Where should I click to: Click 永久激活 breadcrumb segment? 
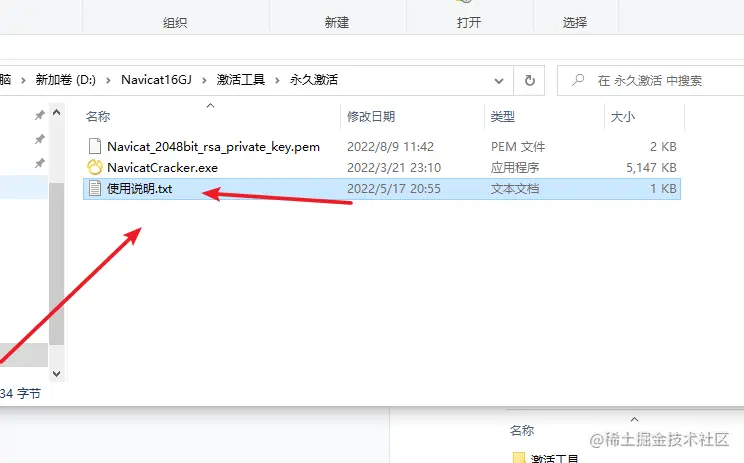pos(314,80)
